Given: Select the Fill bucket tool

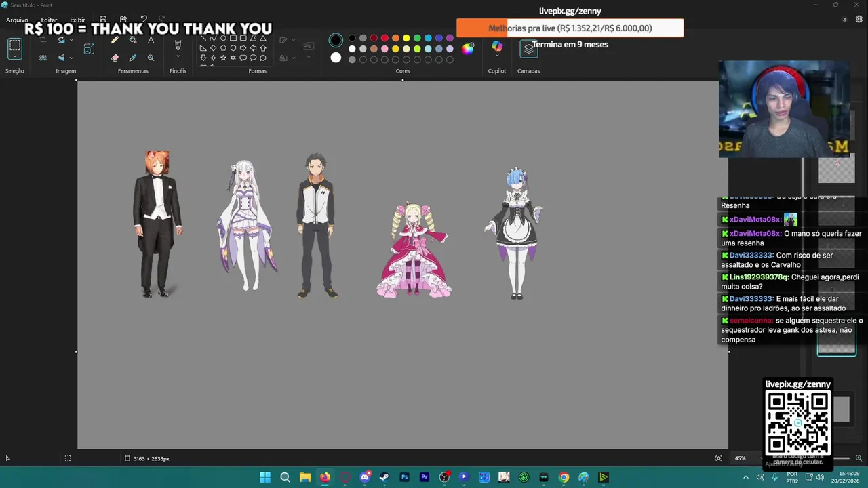Looking at the screenshot, I should coord(133,41).
